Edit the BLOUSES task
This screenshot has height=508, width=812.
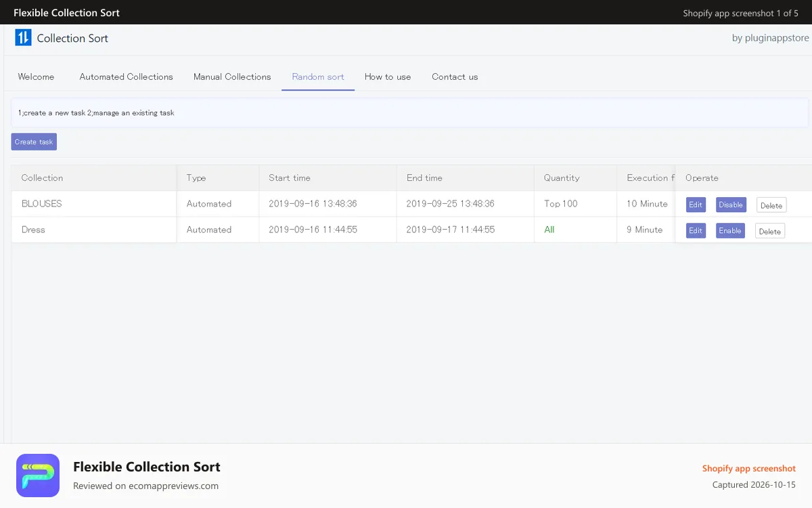(x=696, y=205)
